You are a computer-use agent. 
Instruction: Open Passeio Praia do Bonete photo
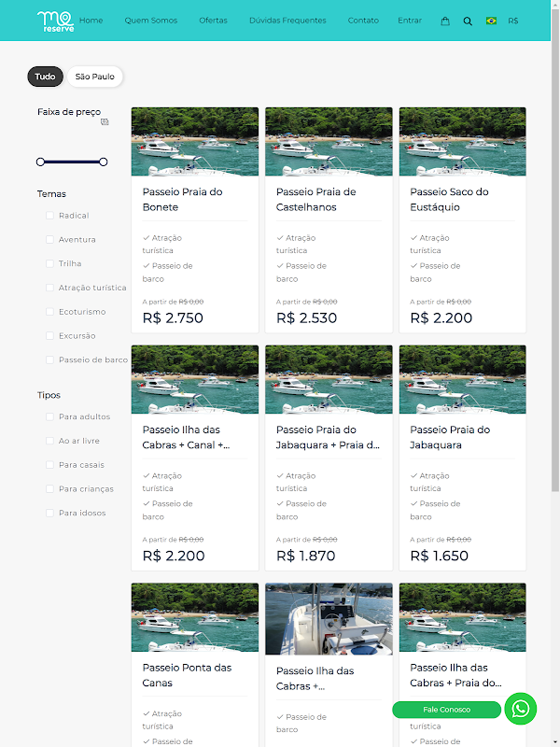point(195,142)
